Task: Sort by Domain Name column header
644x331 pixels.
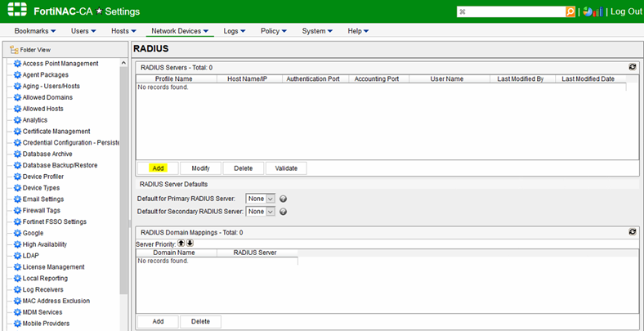Action: [174, 253]
